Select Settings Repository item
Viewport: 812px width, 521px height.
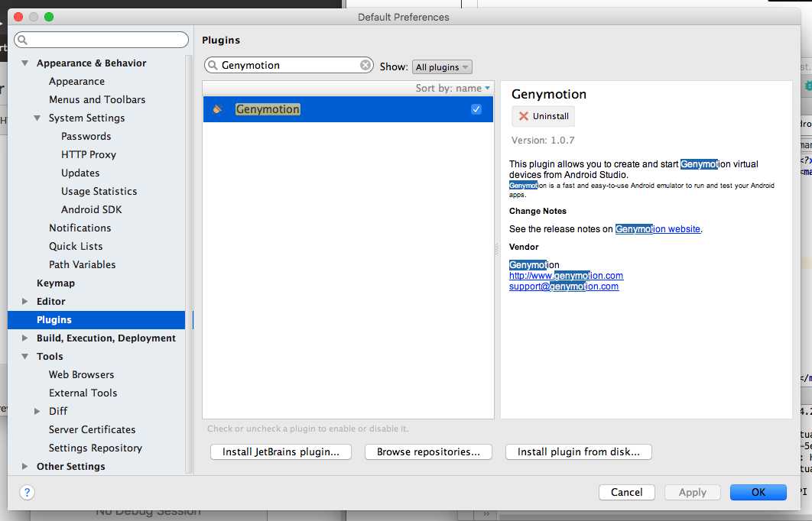tap(96, 448)
